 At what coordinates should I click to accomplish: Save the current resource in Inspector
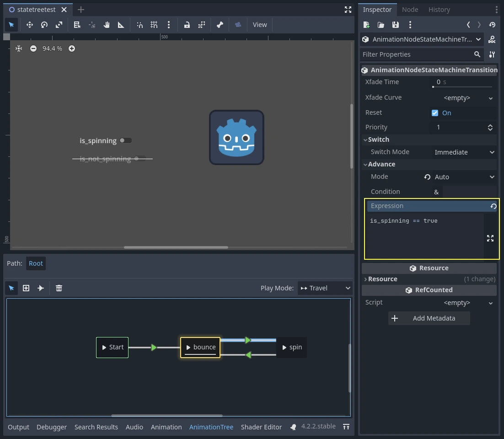pos(396,25)
